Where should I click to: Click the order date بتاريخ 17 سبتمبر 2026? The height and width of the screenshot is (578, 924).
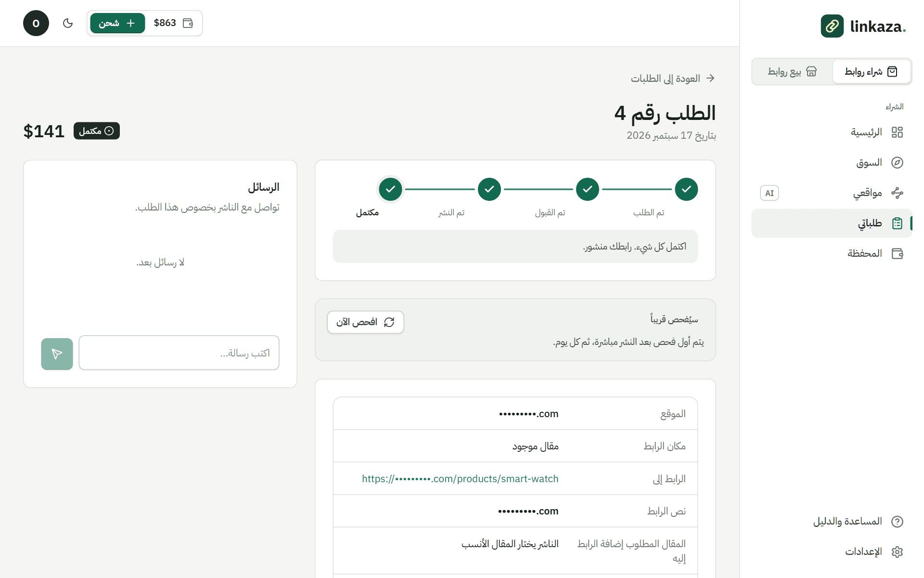[x=671, y=135]
